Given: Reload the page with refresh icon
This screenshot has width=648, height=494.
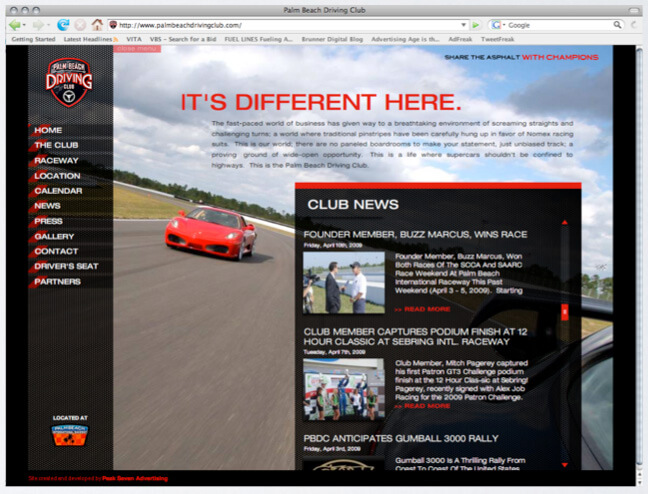Looking at the screenshot, I should click(x=63, y=25).
